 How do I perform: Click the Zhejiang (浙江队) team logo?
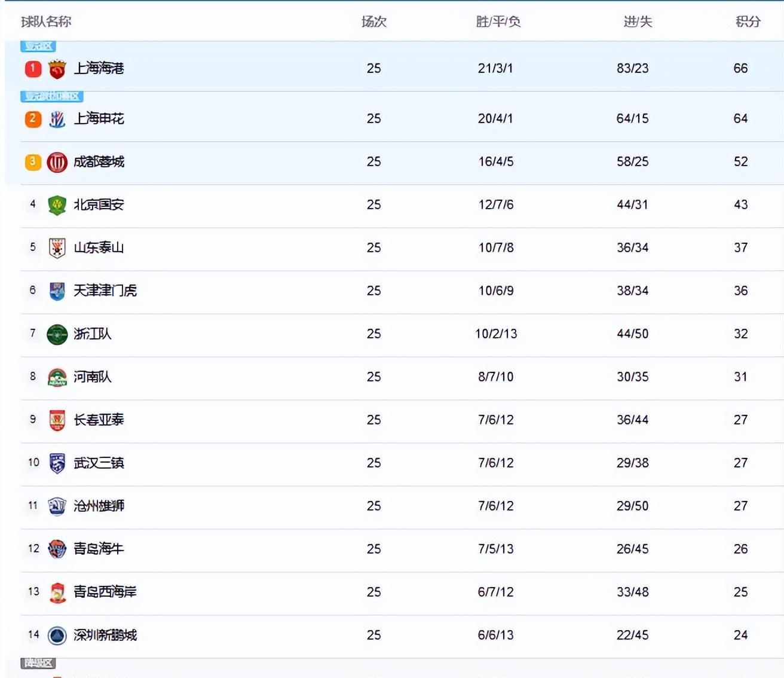point(57,334)
